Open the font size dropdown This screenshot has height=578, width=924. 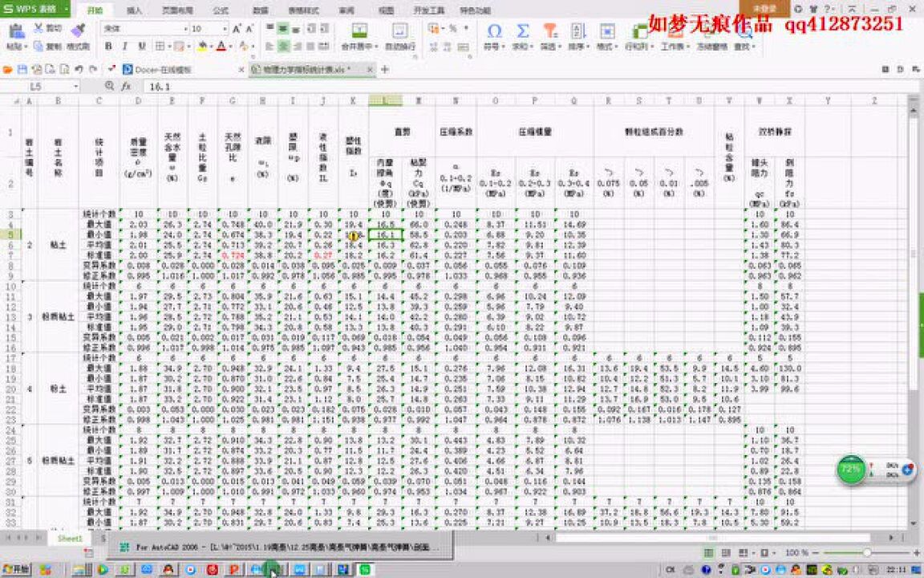[225, 29]
